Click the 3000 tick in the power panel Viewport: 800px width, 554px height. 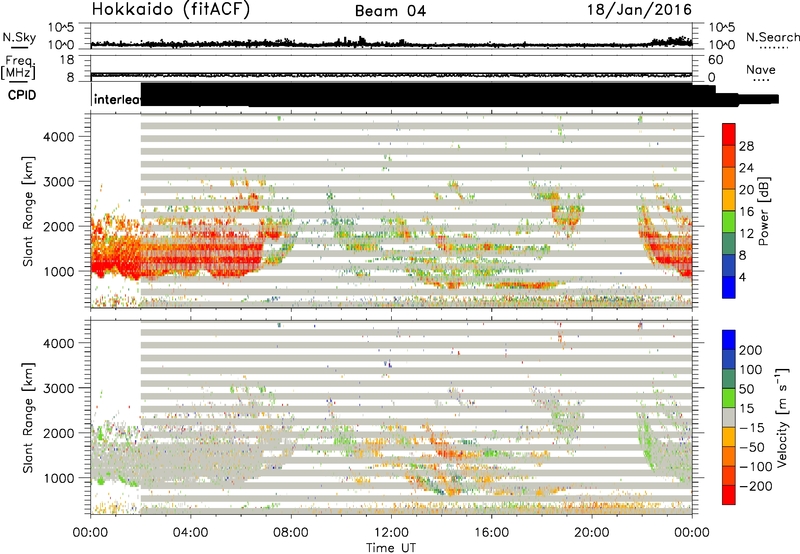59,182
